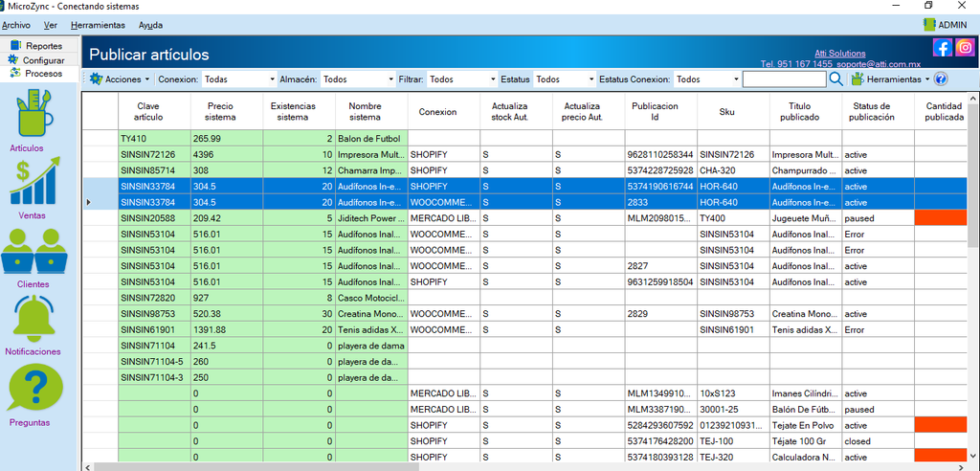Expand the Herramientas toolbar dropdown
The height and width of the screenshot is (471, 980).
[926, 79]
